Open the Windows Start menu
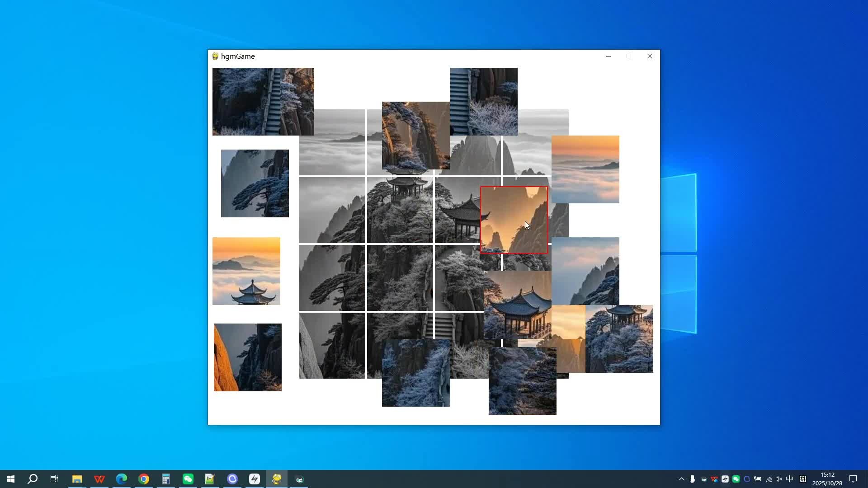 (11, 479)
